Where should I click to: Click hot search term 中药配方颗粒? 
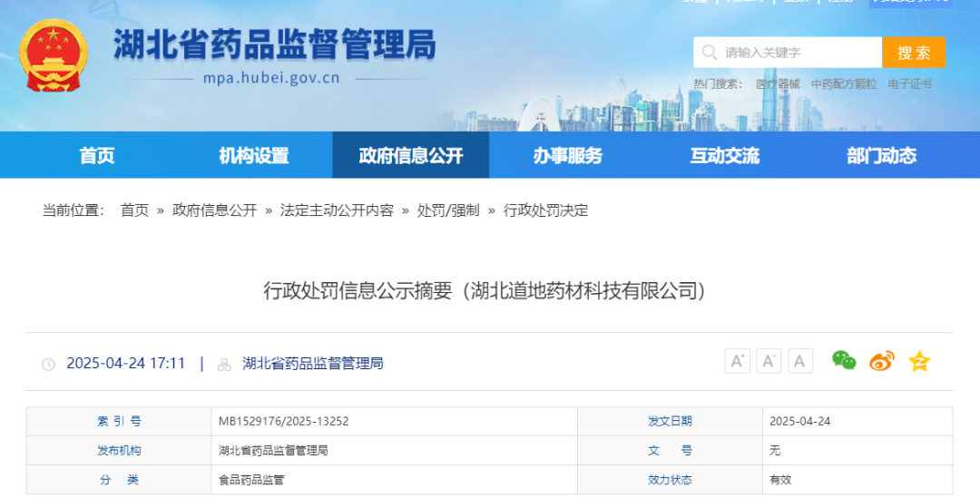click(844, 83)
